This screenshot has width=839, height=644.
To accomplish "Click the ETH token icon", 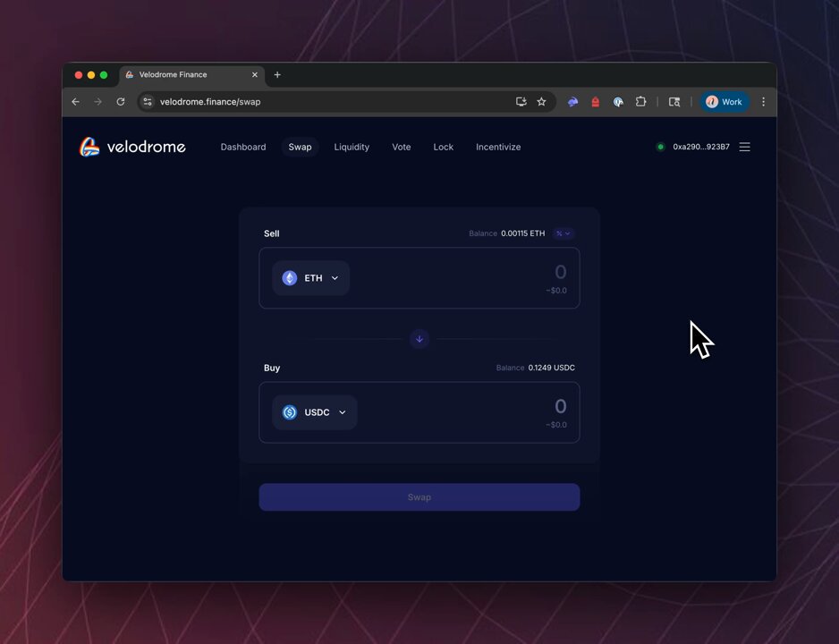I will 290,278.
